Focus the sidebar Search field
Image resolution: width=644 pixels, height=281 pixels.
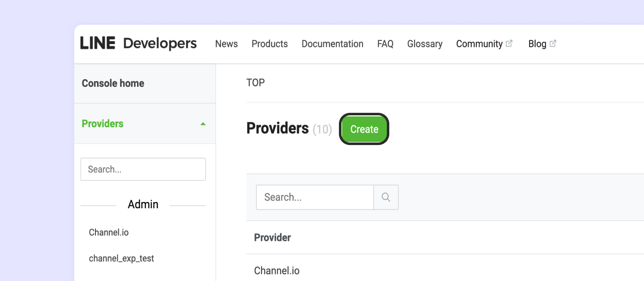click(143, 169)
